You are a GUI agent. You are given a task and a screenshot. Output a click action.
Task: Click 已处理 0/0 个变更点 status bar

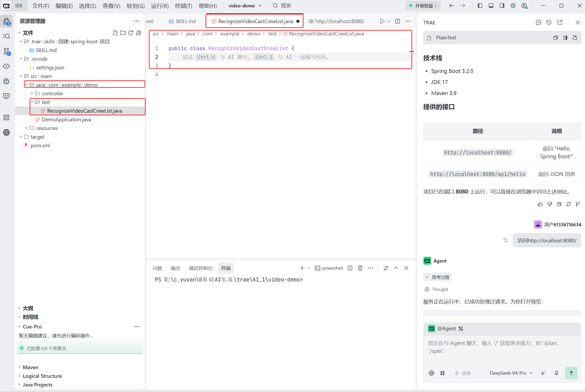coord(80,348)
